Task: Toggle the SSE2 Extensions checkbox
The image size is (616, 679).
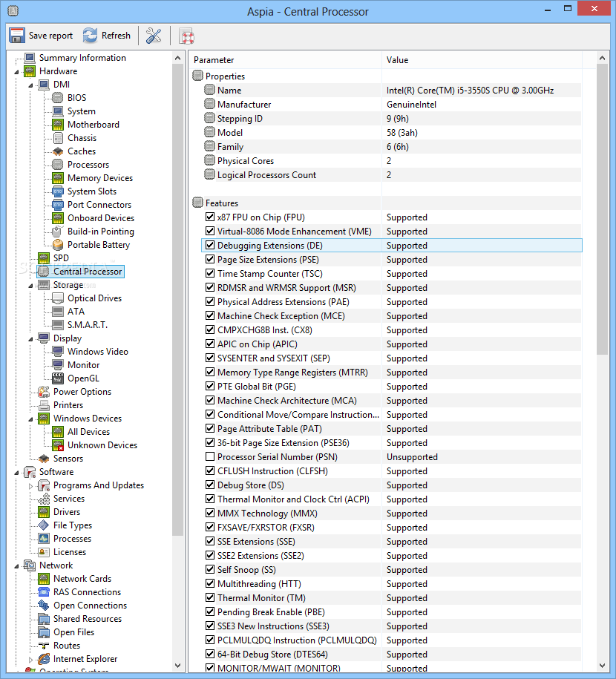Action: coord(210,556)
